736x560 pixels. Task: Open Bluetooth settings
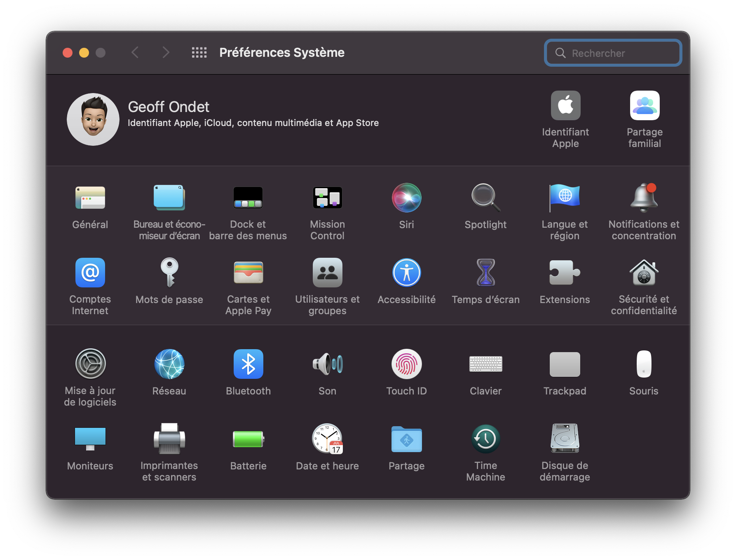coord(248,364)
